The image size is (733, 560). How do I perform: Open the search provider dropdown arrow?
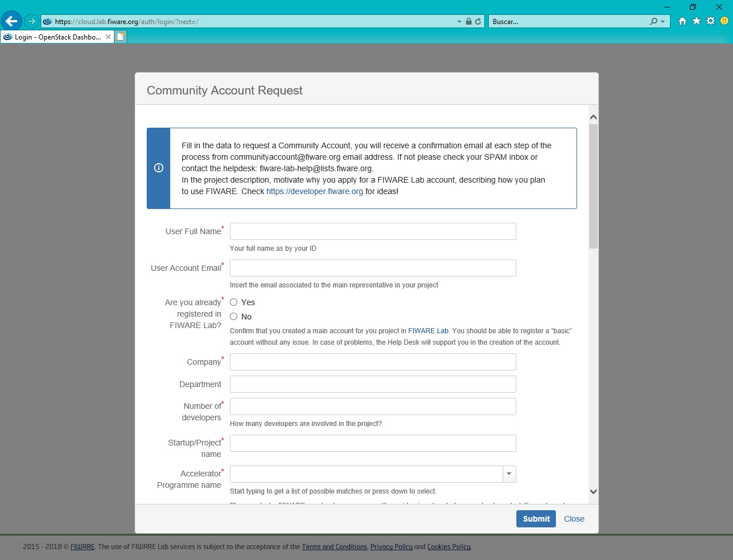pos(663,22)
